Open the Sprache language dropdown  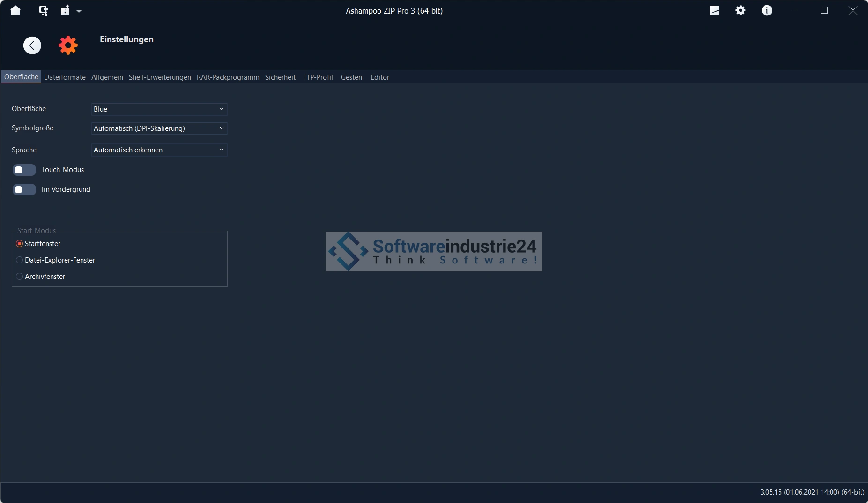pos(159,150)
